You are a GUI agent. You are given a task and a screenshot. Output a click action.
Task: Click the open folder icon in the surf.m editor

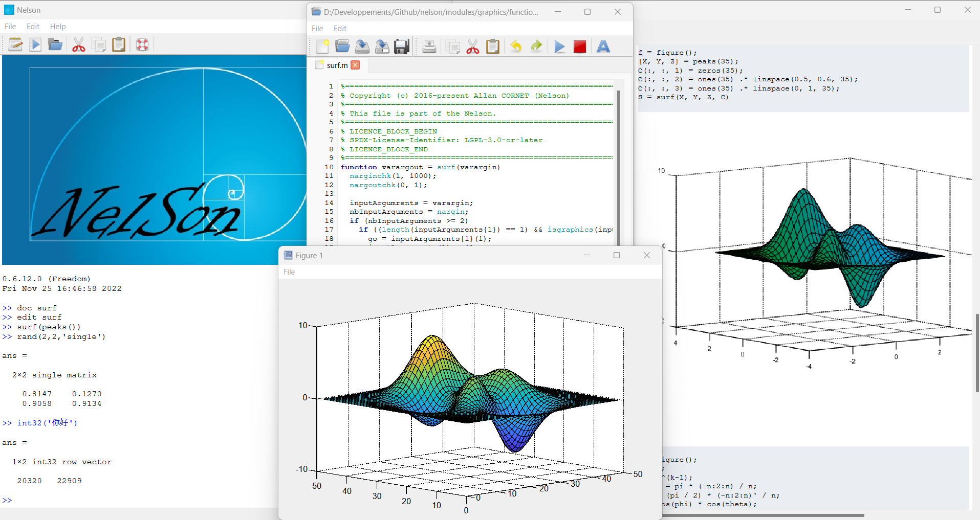click(342, 47)
